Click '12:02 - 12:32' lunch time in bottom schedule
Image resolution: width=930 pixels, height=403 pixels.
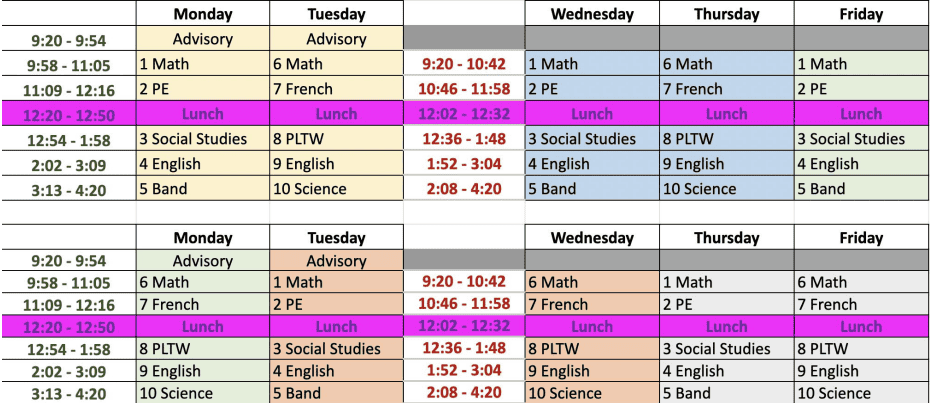[464, 326]
